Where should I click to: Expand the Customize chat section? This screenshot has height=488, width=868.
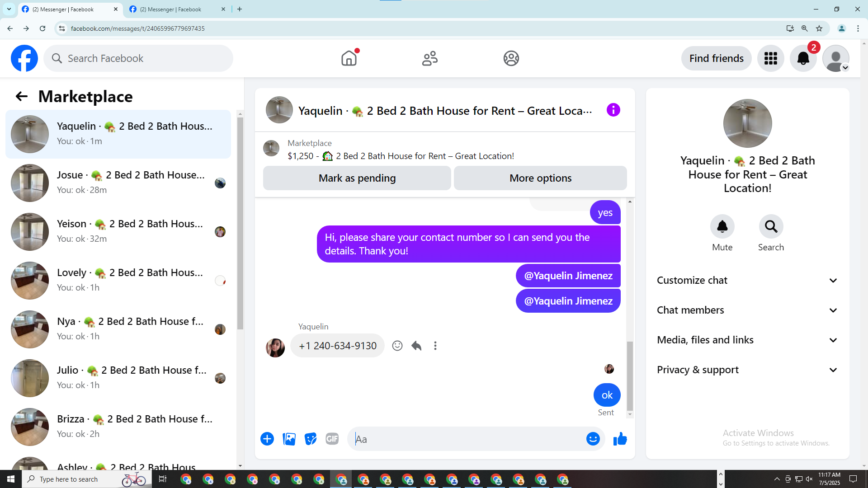tap(747, 280)
